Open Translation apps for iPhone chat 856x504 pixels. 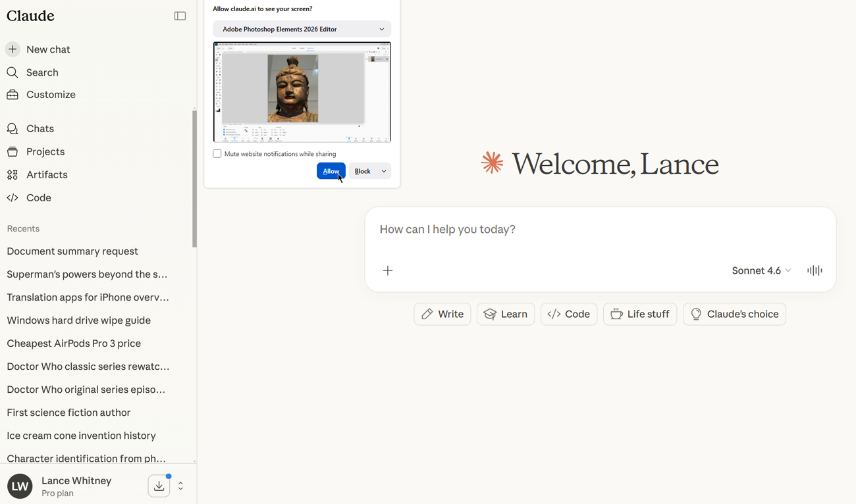click(x=88, y=297)
